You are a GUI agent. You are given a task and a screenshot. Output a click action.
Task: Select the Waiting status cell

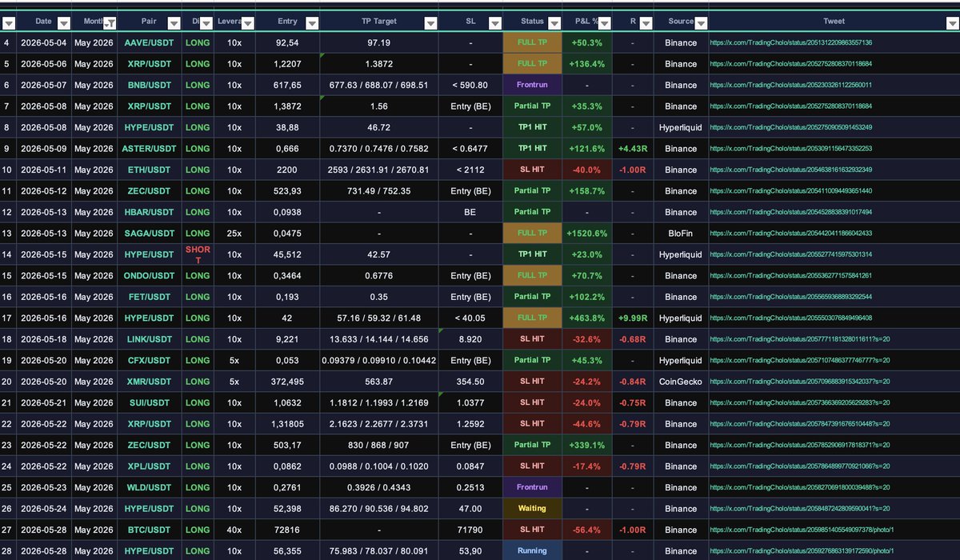(532, 509)
